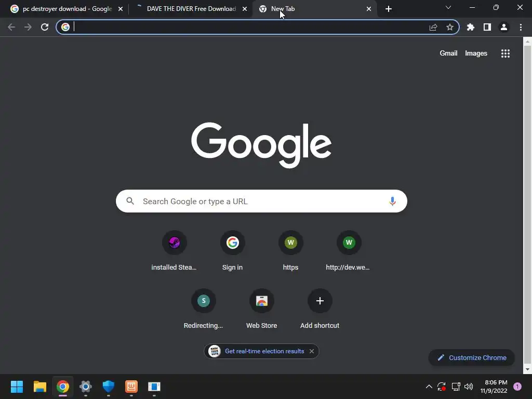Click the Search Google or type URL box
Viewport: 532px width, 399px height.
point(261,201)
